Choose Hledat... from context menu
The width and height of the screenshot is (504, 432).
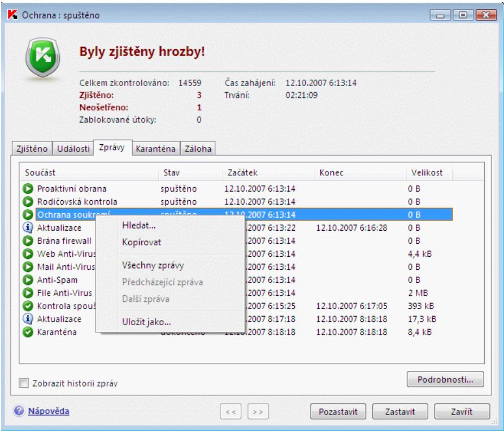(x=171, y=226)
